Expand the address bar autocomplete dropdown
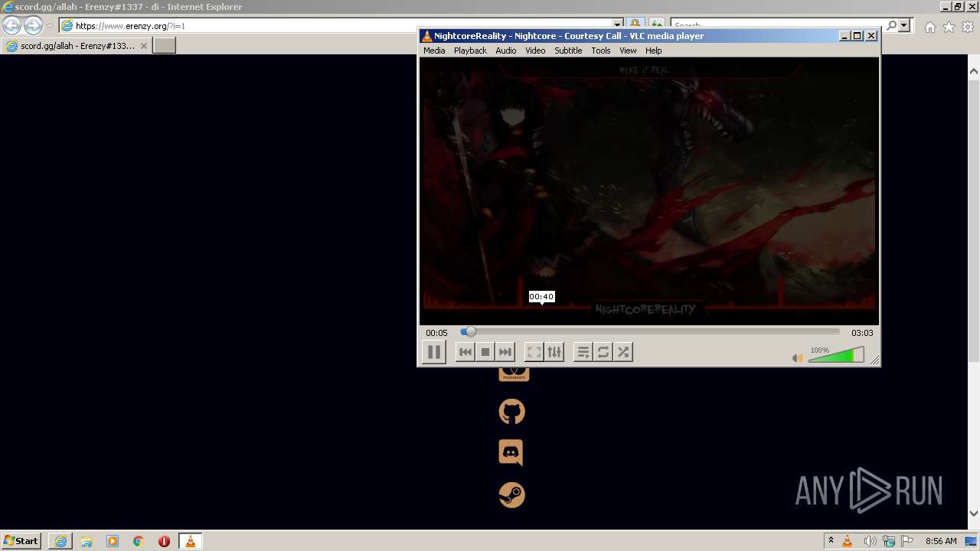 coord(618,26)
